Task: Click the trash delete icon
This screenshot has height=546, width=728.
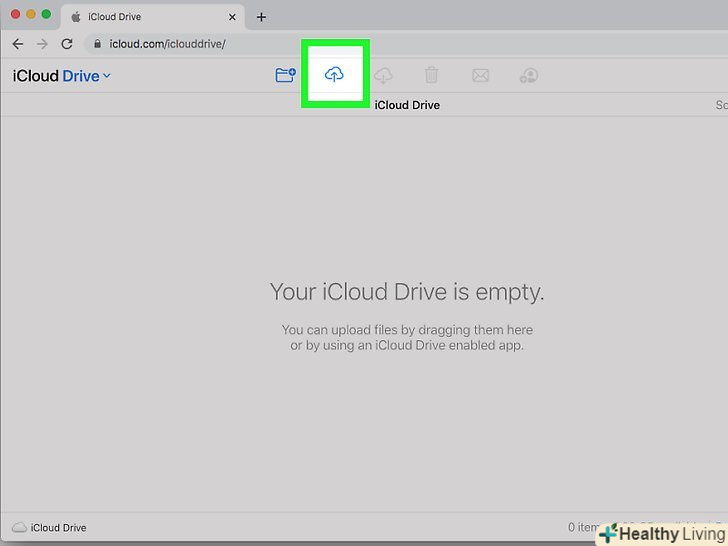Action: (431, 75)
